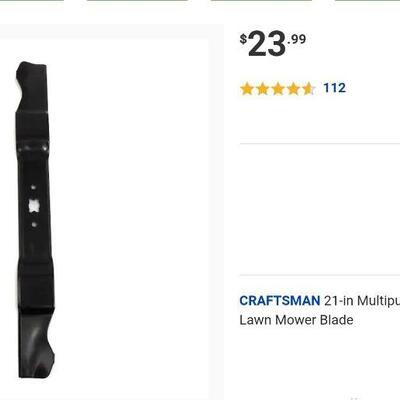Viewport: 400px width, 400px height.
Task: Click the second gold rating star
Action: click(x=262, y=89)
